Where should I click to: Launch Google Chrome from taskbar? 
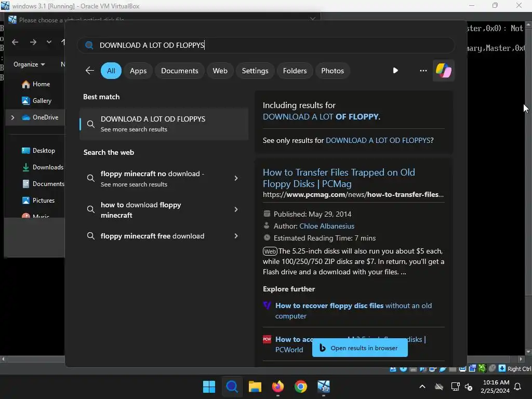click(x=301, y=387)
